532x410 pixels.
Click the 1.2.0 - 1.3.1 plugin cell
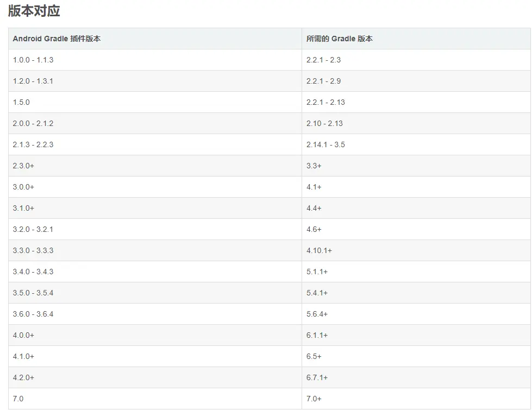pyautogui.click(x=33, y=81)
